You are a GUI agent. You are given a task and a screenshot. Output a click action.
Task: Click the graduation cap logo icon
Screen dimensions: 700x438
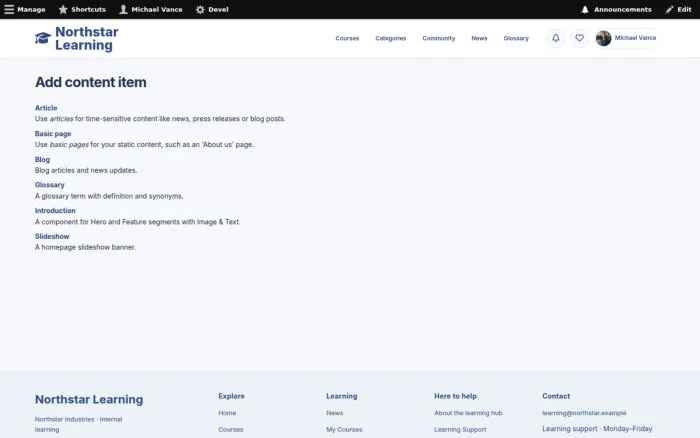tap(43, 38)
